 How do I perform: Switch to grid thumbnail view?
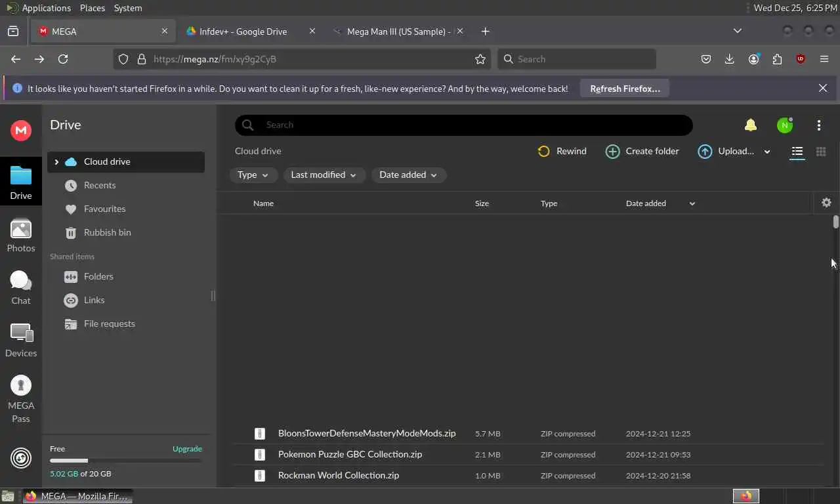pyautogui.click(x=820, y=152)
